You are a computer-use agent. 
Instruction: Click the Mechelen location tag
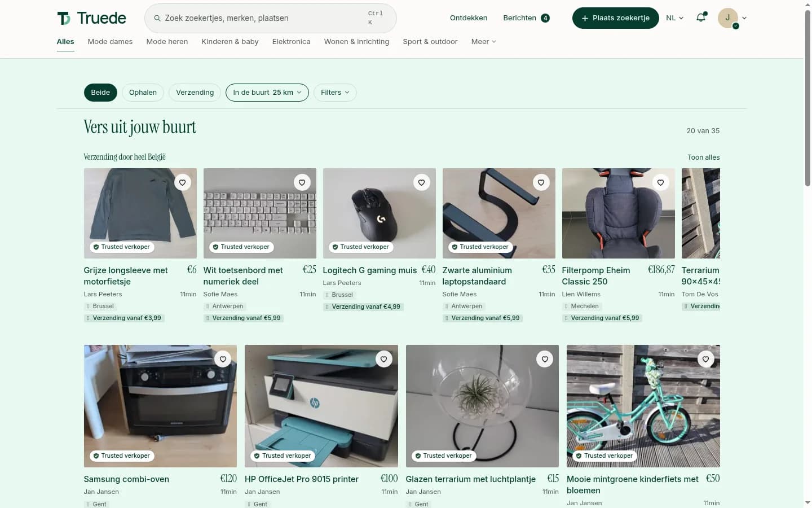coord(582,306)
